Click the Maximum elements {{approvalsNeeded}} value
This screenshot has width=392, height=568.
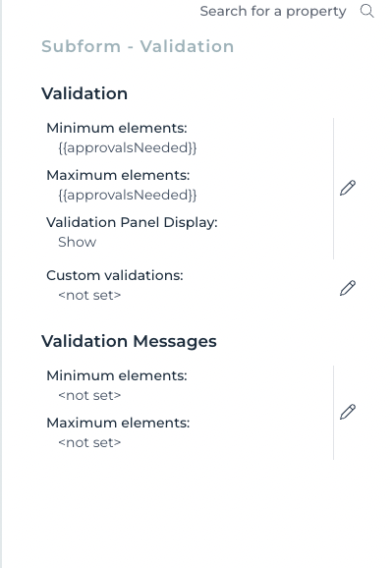[127, 195]
